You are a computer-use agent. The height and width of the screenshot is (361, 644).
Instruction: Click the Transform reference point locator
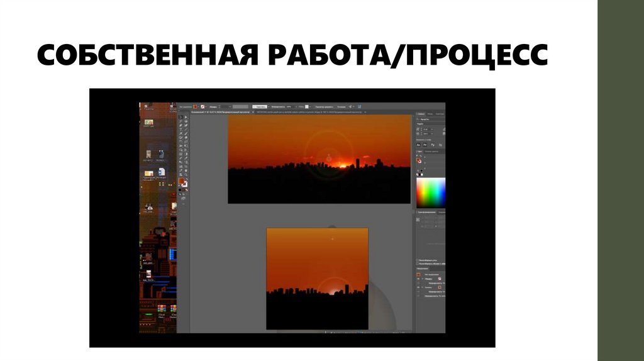click(x=418, y=219)
